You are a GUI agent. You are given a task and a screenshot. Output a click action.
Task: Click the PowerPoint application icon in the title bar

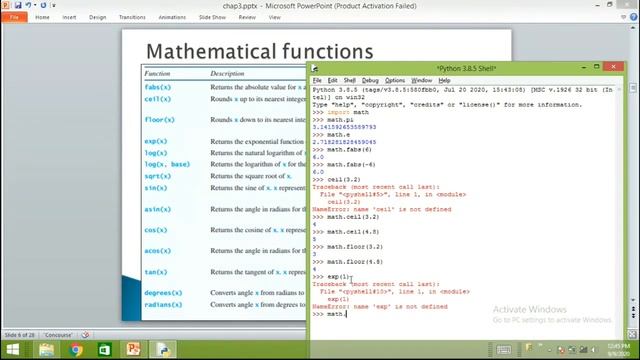[6, 5]
